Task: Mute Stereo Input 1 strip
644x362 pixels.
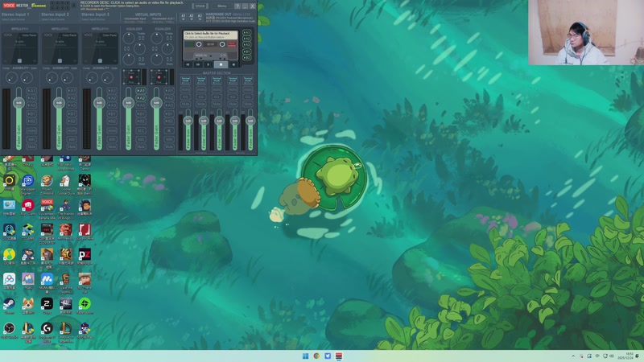Action: click(x=31, y=146)
